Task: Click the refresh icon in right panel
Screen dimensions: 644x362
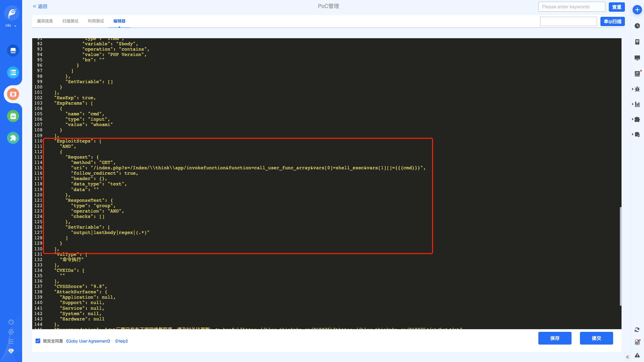Action: point(637,330)
